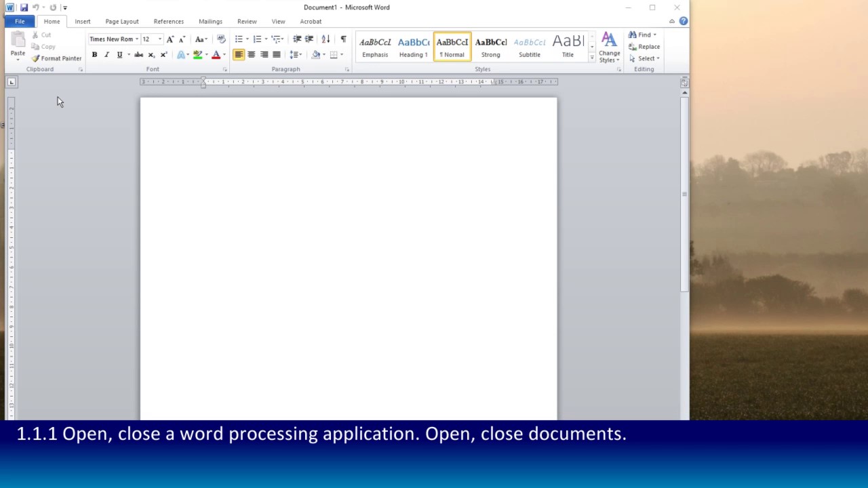Click the Replace button
This screenshot has width=868, height=488.
644,47
